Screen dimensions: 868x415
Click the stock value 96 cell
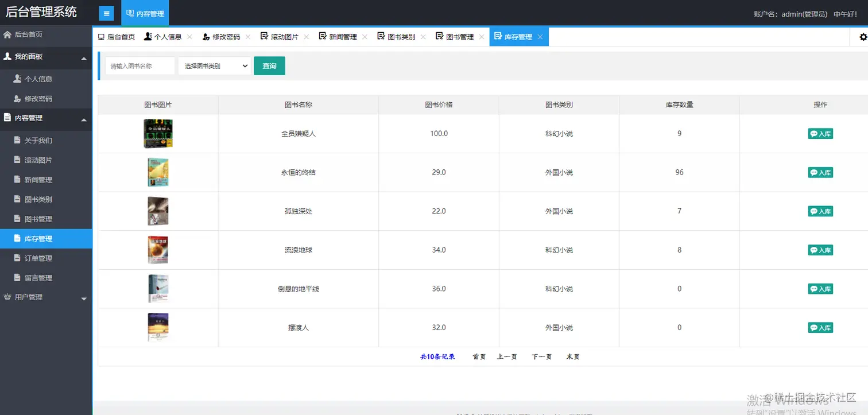[679, 173]
